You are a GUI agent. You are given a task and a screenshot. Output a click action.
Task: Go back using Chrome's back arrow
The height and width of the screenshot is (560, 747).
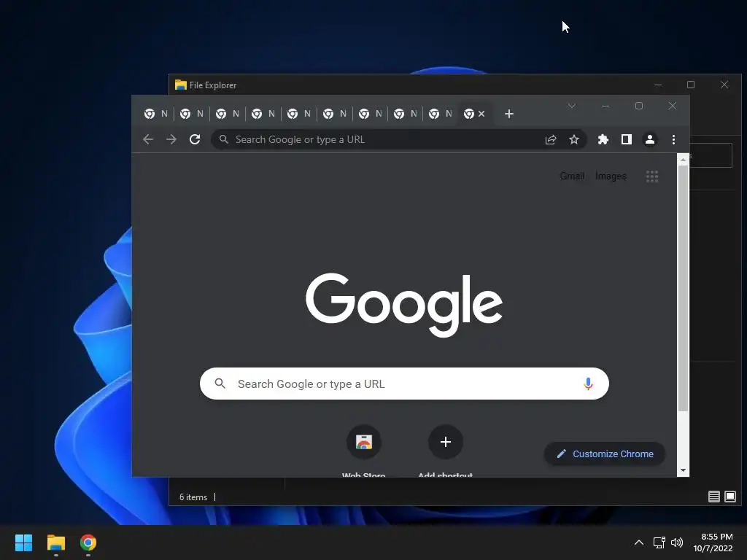pos(148,139)
